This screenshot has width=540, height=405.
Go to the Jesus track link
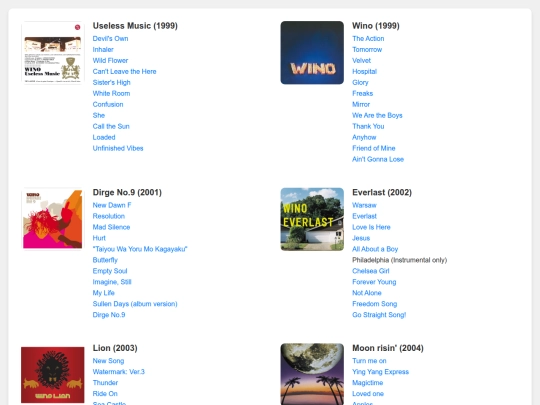(361, 238)
